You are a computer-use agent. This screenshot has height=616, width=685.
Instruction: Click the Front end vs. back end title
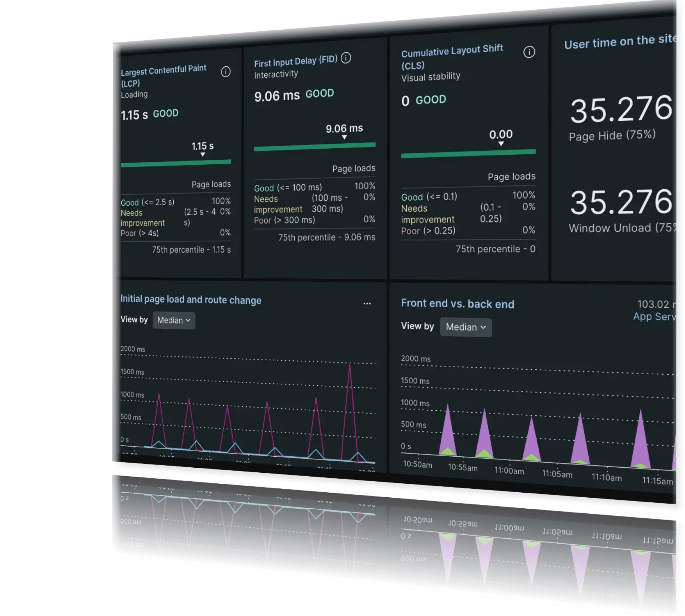[457, 304]
